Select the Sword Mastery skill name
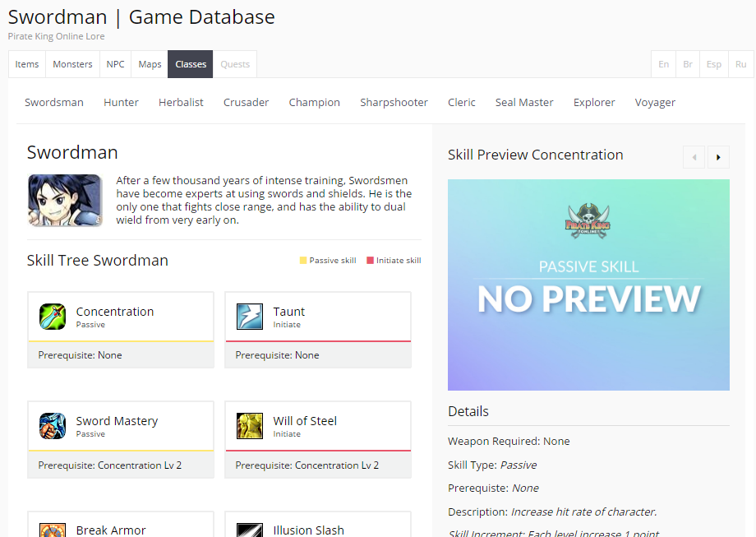756x537 pixels. click(x=117, y=421)
